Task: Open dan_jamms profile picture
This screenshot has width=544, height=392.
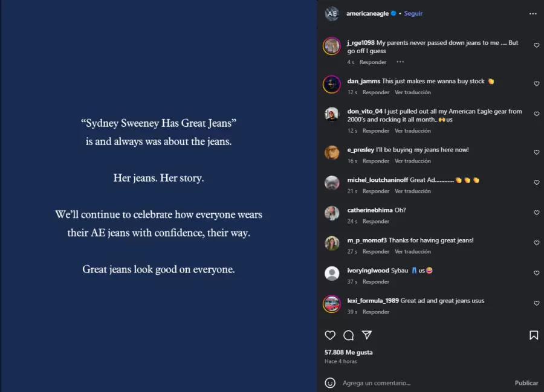Action: point(332,84)
